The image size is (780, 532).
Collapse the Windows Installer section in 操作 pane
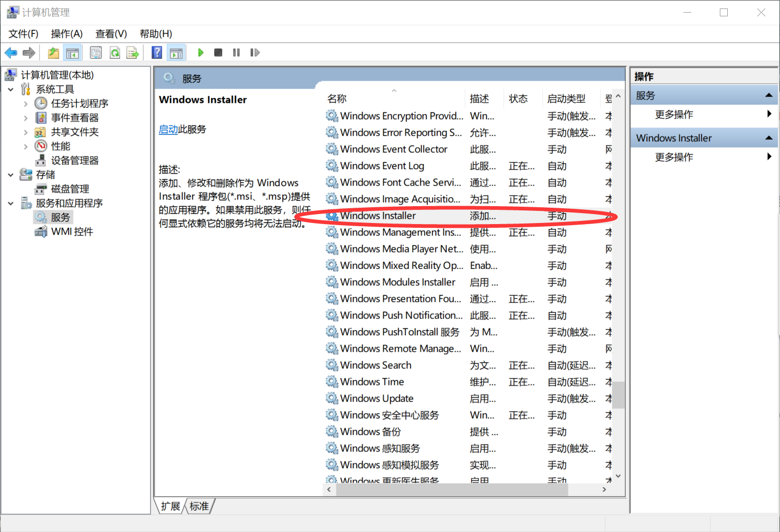[x=769, y=138]
